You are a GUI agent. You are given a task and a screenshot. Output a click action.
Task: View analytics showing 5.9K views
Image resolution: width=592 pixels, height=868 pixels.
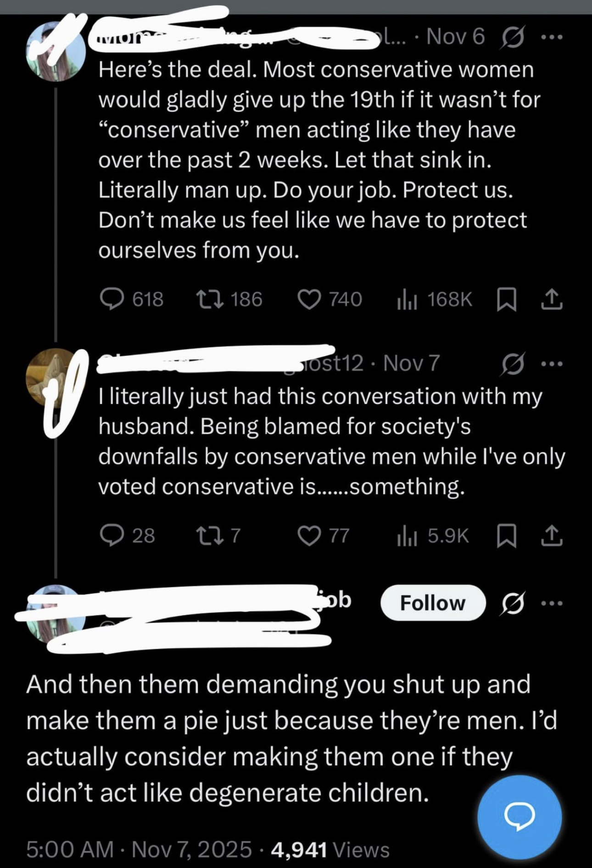coord(407,536)
